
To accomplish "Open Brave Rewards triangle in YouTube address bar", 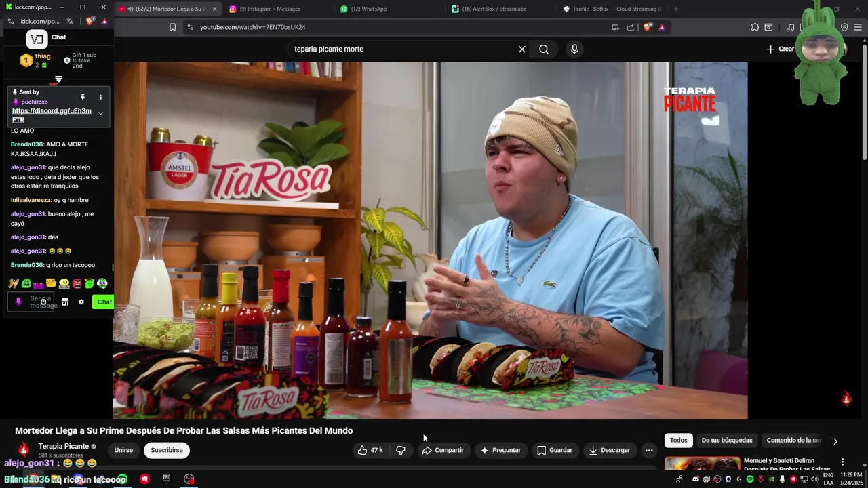I will (662, 27).
